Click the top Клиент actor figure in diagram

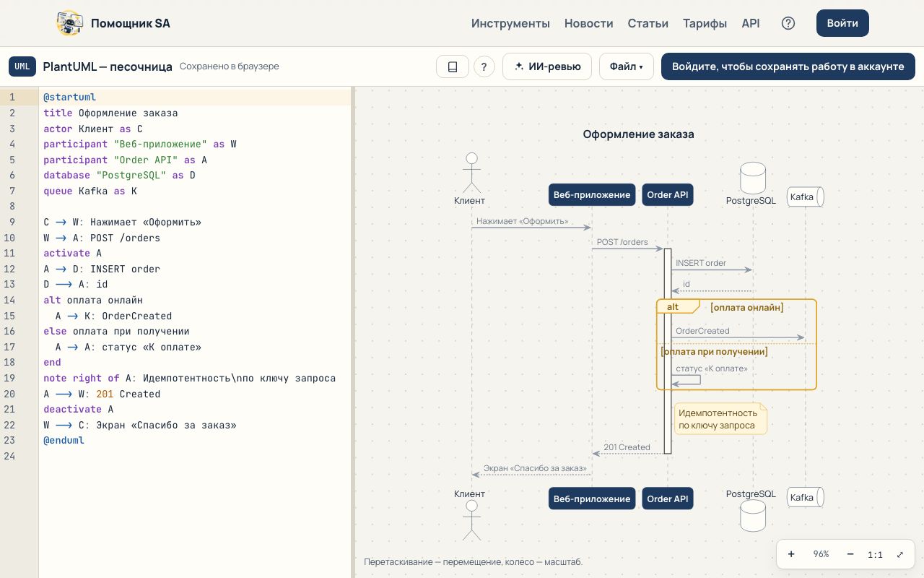tap(471, 172)
